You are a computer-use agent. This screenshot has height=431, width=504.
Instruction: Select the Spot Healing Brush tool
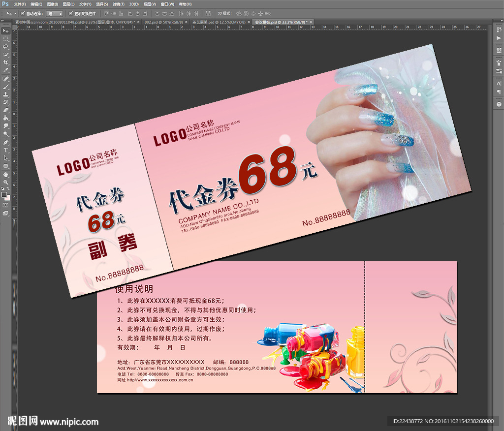tap(6, 79)
